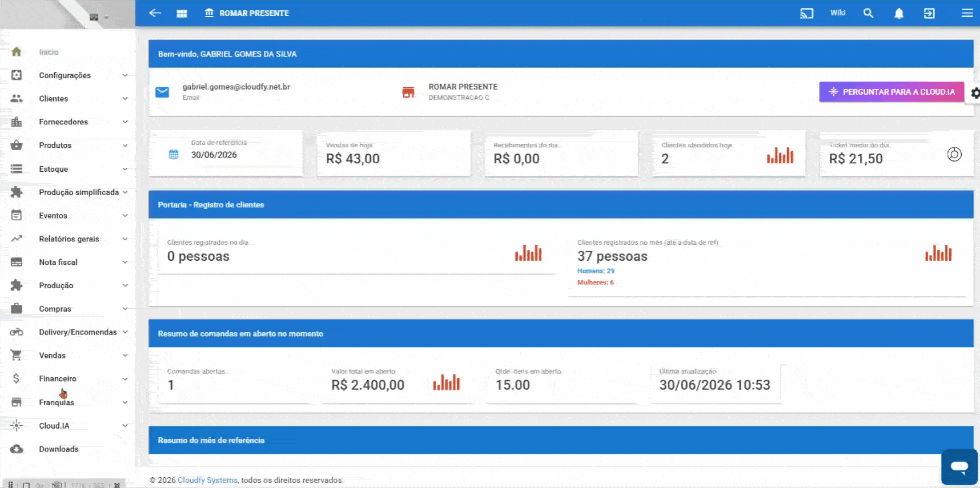This screenshot has height=488, width=980.
Task: Expand Nota fiscal chevron
Action: [125, 263]
